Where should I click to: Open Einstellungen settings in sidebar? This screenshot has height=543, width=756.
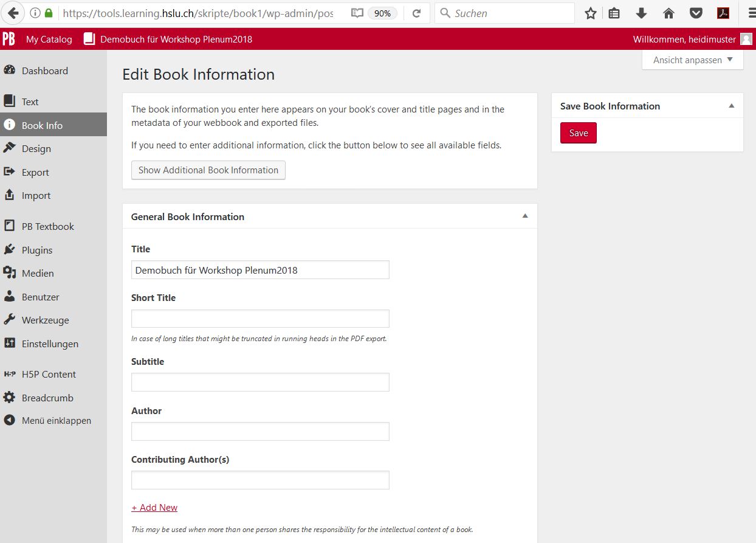coord(50,344)
